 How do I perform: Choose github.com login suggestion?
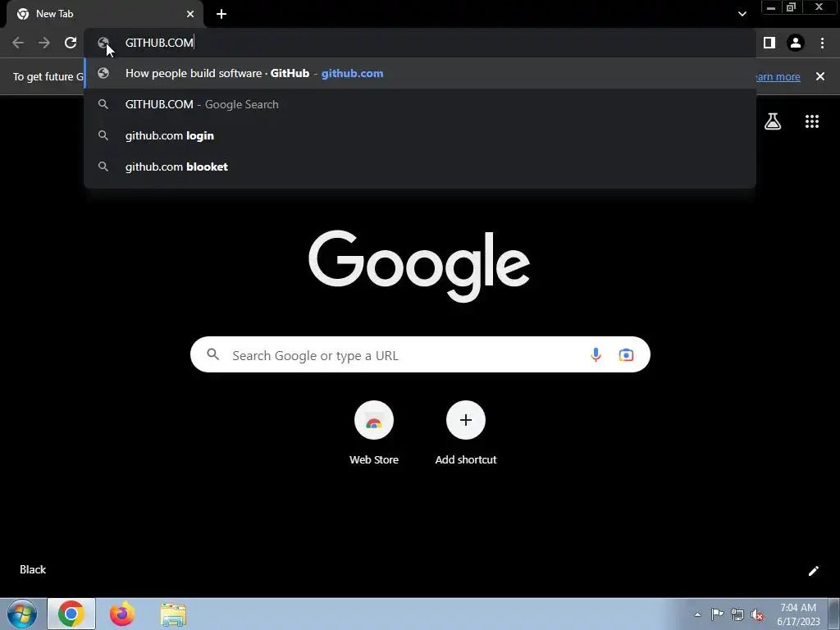point(420,135)
